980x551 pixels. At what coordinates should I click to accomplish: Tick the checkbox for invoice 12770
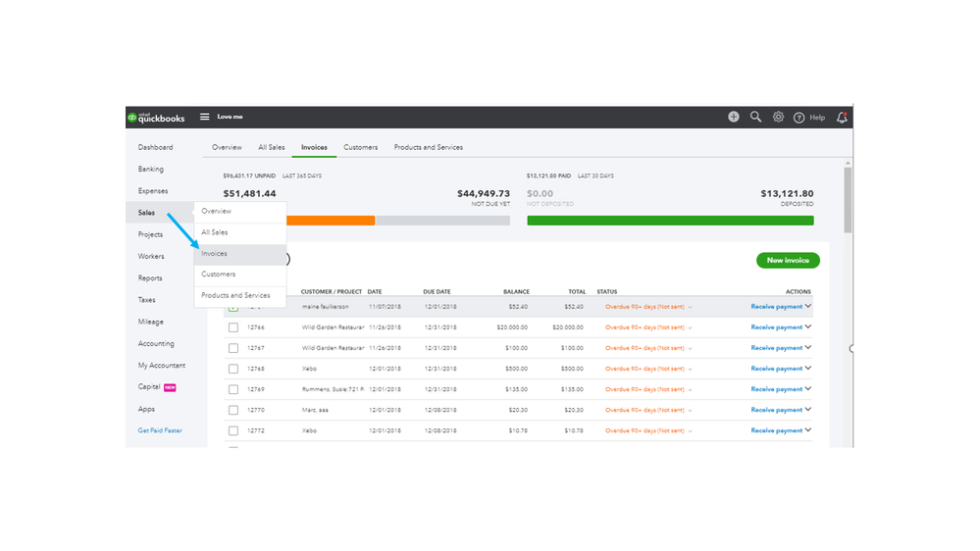point(233,410)
